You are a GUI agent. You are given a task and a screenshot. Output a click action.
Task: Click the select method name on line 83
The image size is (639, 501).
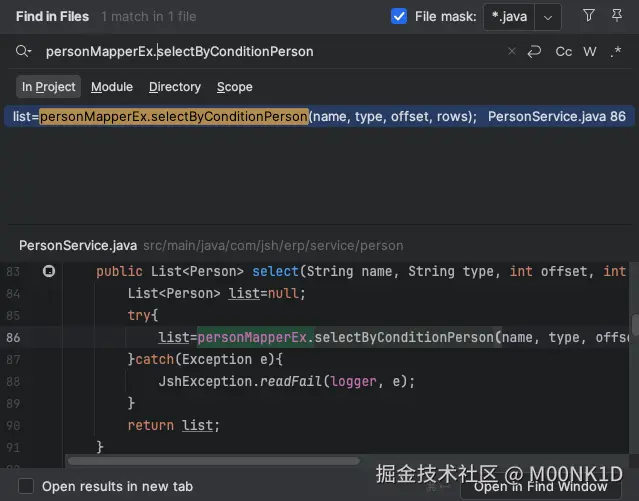[x=275, y=271]
